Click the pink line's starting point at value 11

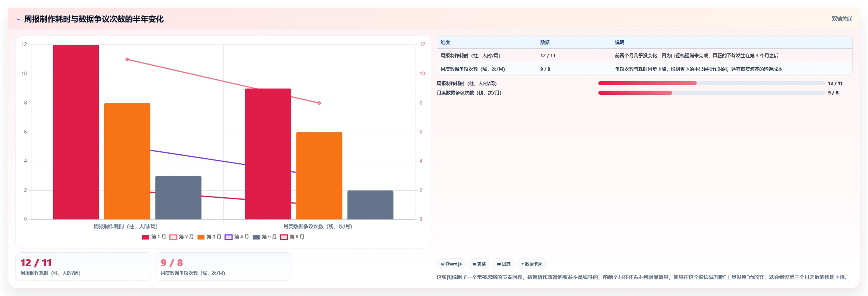[x=127, y=59]
